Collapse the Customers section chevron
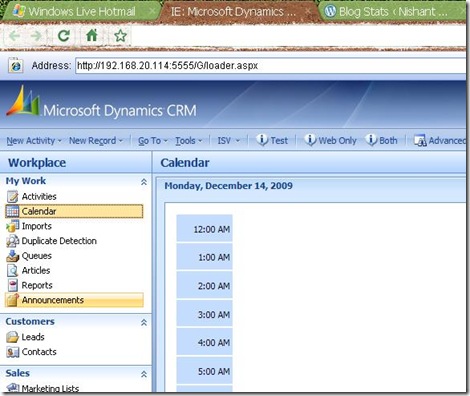470x396 pixels. pos(144,323)
